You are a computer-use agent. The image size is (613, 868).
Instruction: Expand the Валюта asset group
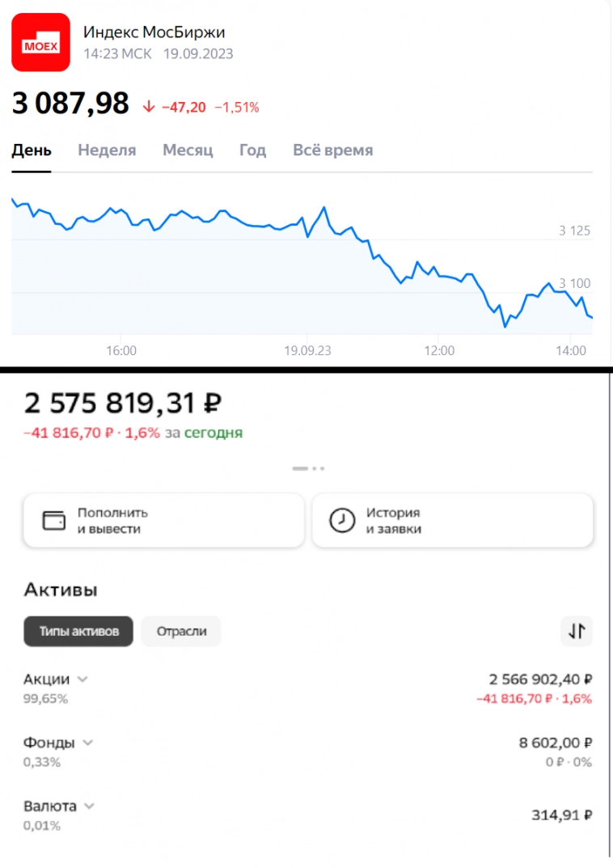90,807
